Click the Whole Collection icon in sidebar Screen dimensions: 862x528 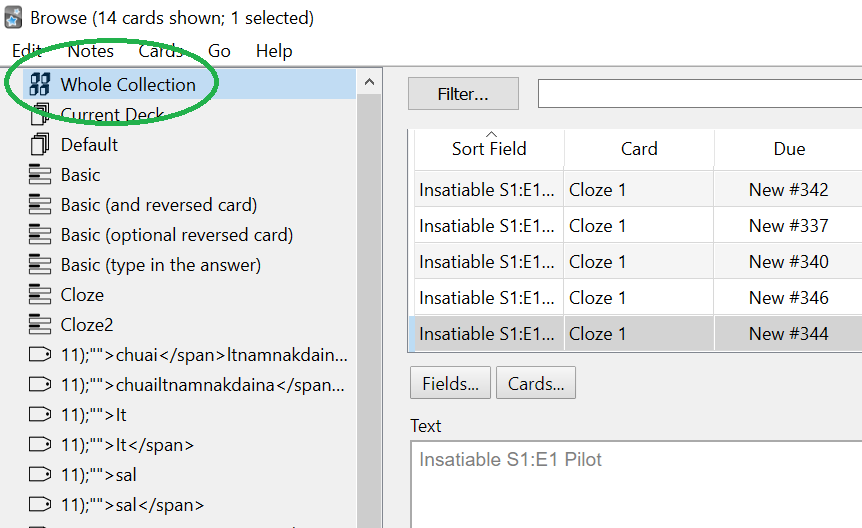pyautogui.click(x=40, y=85)
